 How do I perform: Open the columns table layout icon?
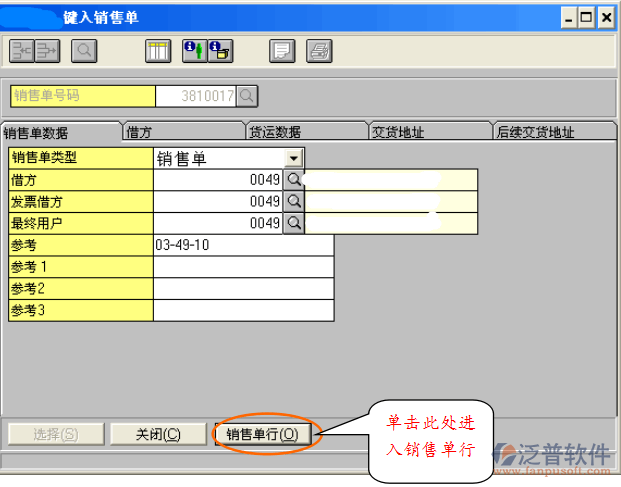158,51
